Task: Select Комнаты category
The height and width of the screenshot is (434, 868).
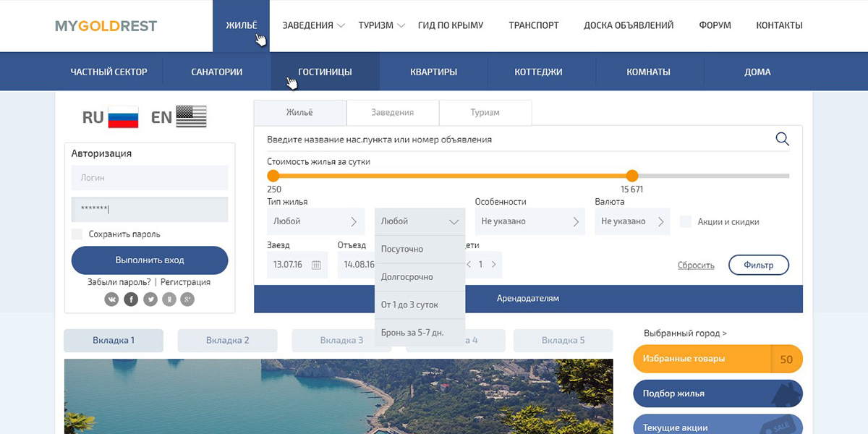Action: [648, 72]
